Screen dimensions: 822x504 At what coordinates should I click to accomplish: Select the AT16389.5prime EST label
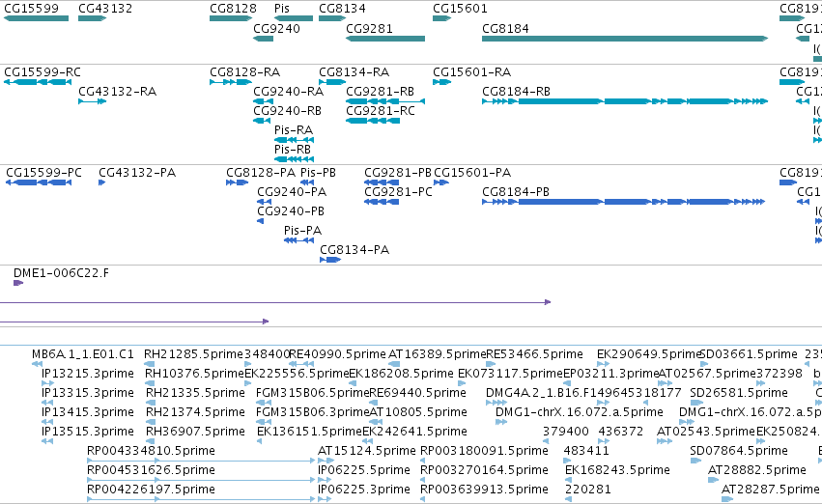[437, 354]
